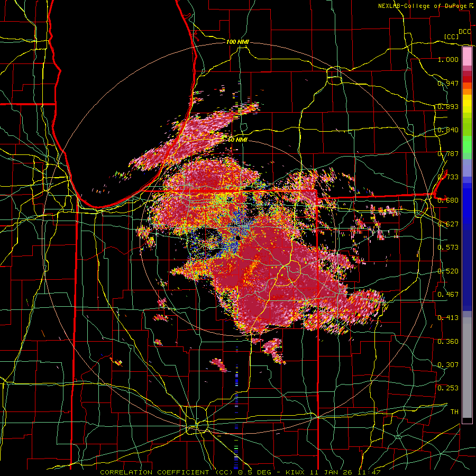Click the 0.520 scale value
The height and width of the screenshot is (476, 476).
448,271
